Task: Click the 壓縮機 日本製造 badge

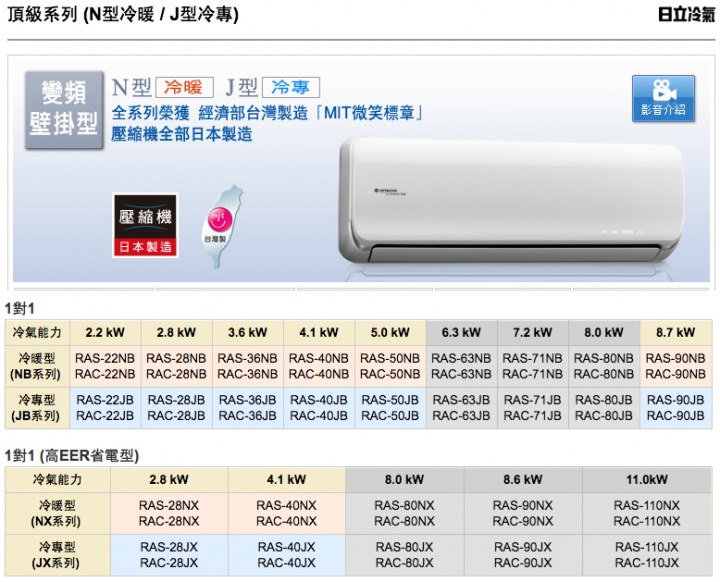Action: click(x=145, y=225)
